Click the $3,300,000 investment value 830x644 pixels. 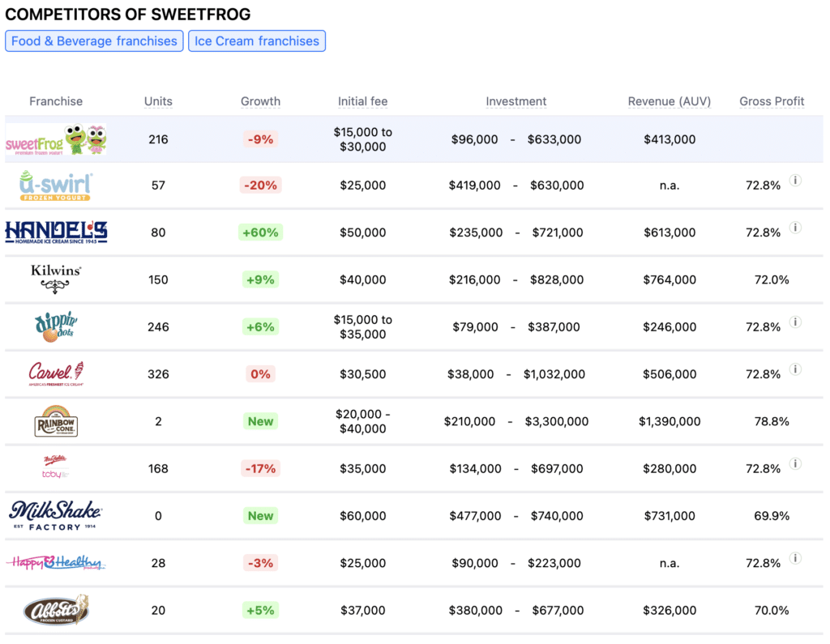(x=557, y=421)
